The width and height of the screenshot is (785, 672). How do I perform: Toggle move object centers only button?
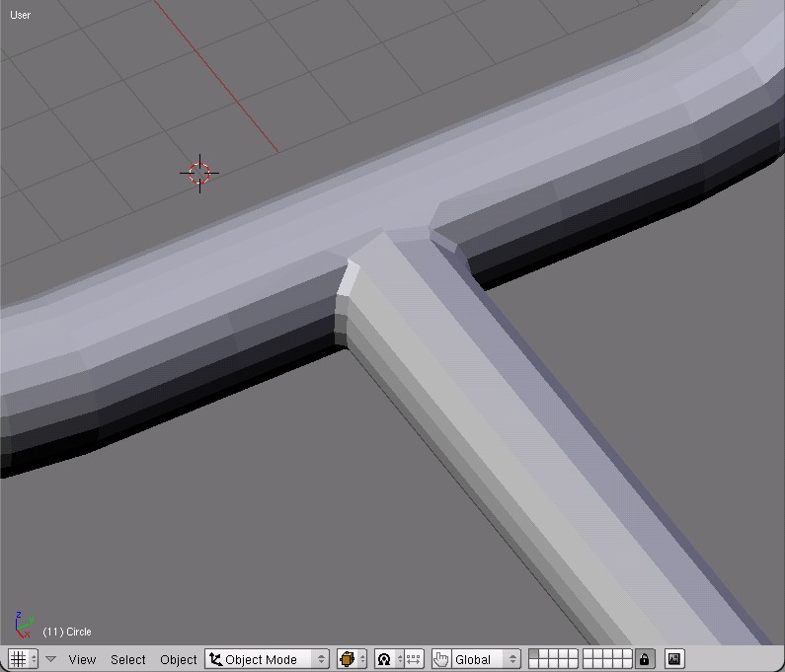click(x=414, y=659)
